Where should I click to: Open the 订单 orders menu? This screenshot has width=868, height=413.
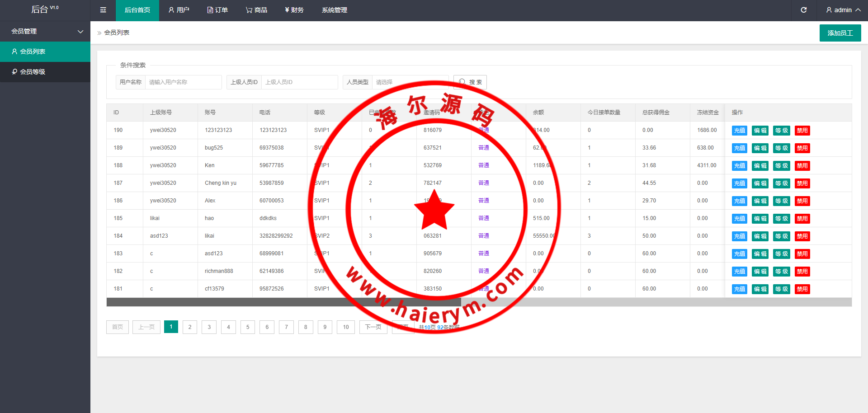217,10
